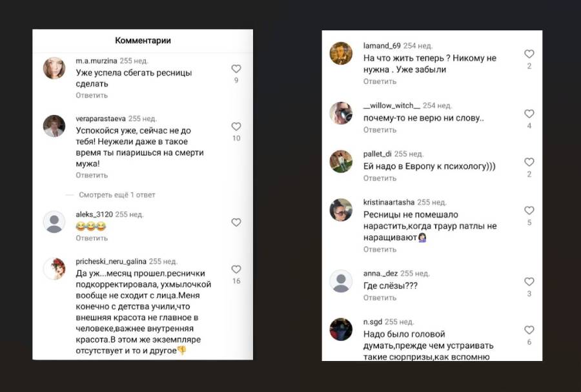
Task: Tap heart next to pallet_di's comment
Action: pyautogui.click(x=529, y=162)
